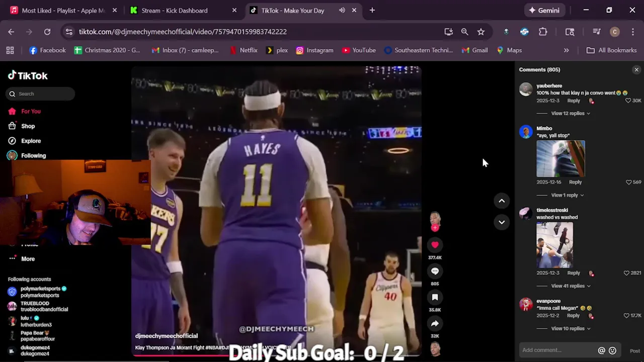The image size is (644, 362).
Task: Show more bookmarks chevron
Action: pos(566,50)
